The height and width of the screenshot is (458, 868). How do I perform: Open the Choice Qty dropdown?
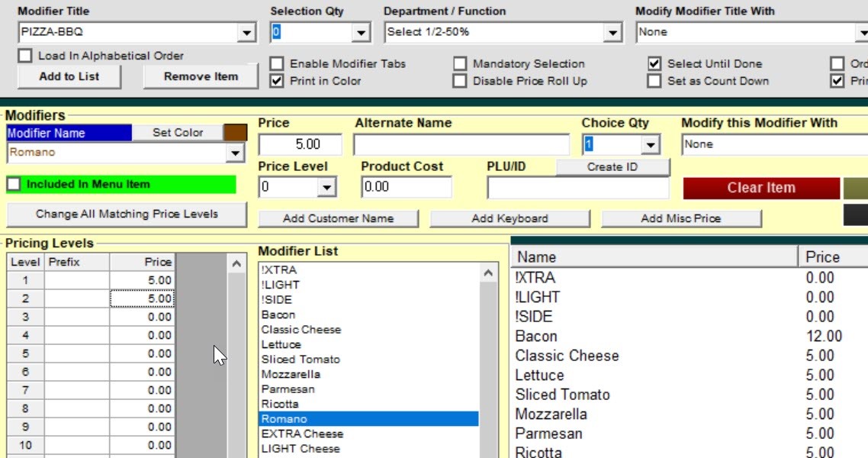(650, 144)
